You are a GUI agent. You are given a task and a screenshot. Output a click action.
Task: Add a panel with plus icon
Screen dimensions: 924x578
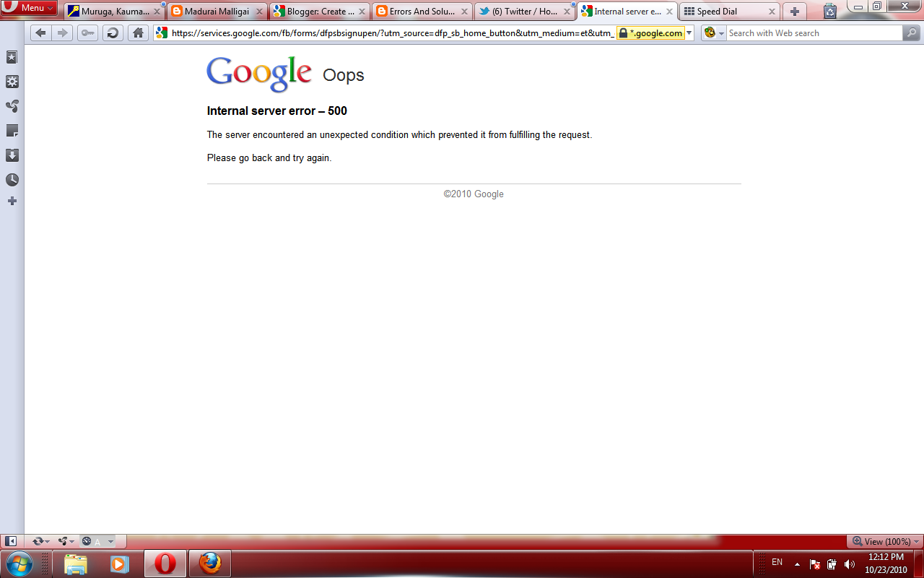pos(12,201)
